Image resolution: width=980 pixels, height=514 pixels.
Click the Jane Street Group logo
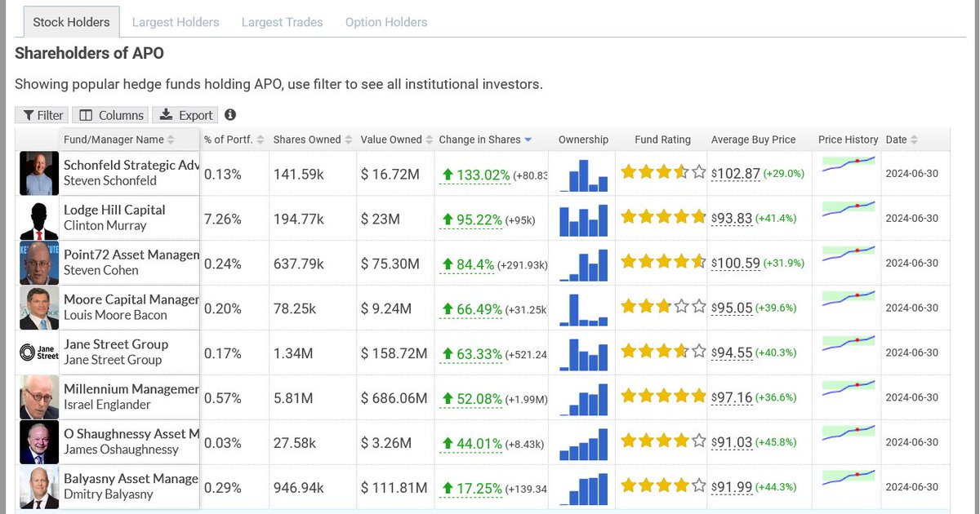(x=38, y=352)
